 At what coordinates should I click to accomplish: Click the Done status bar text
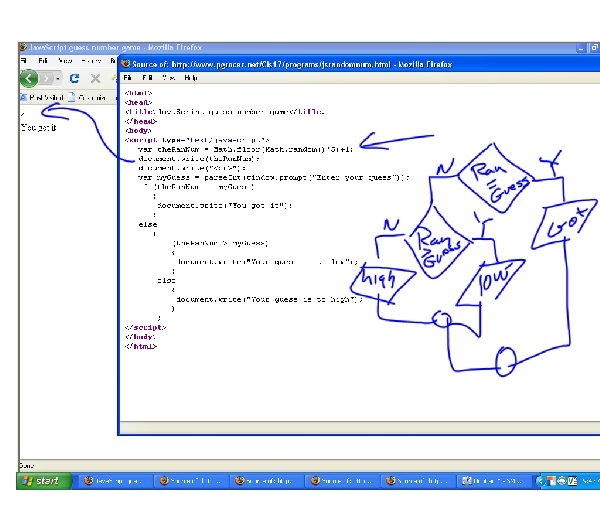pos(27,466)
